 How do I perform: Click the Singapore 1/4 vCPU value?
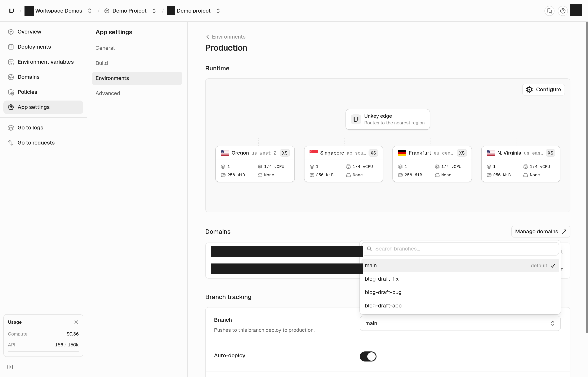pyautogui.click(x=363, y=167)
